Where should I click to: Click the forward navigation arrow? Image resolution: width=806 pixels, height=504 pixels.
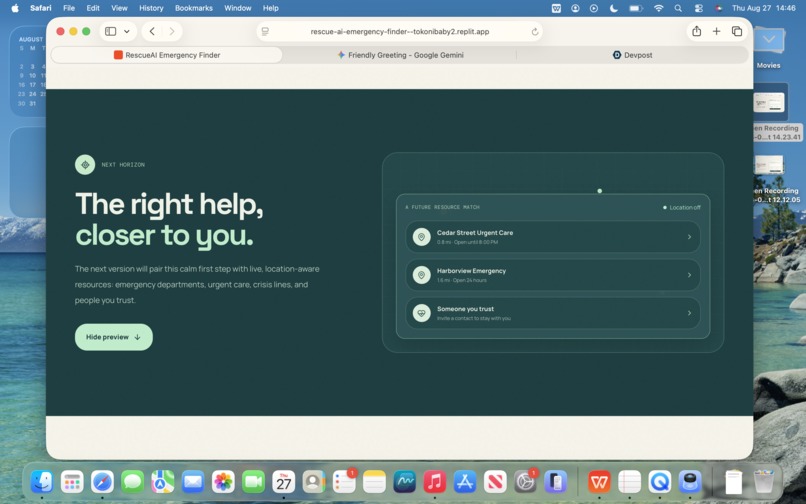click(x=172, y=31)
